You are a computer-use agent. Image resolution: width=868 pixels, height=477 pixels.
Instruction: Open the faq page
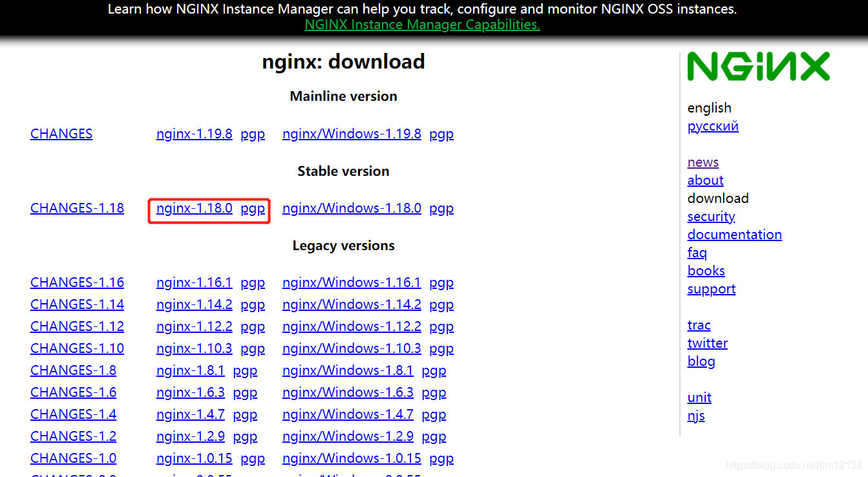(697, 253)
